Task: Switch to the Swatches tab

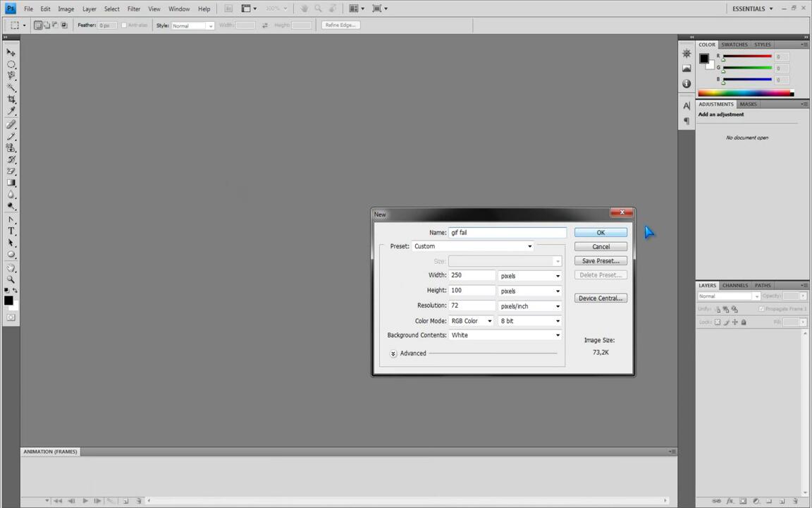Action: (x=734, y=44)
